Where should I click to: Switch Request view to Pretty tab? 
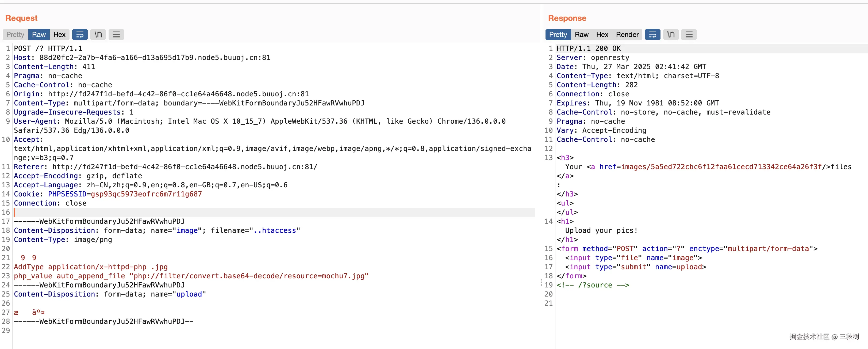pos(15,35)
